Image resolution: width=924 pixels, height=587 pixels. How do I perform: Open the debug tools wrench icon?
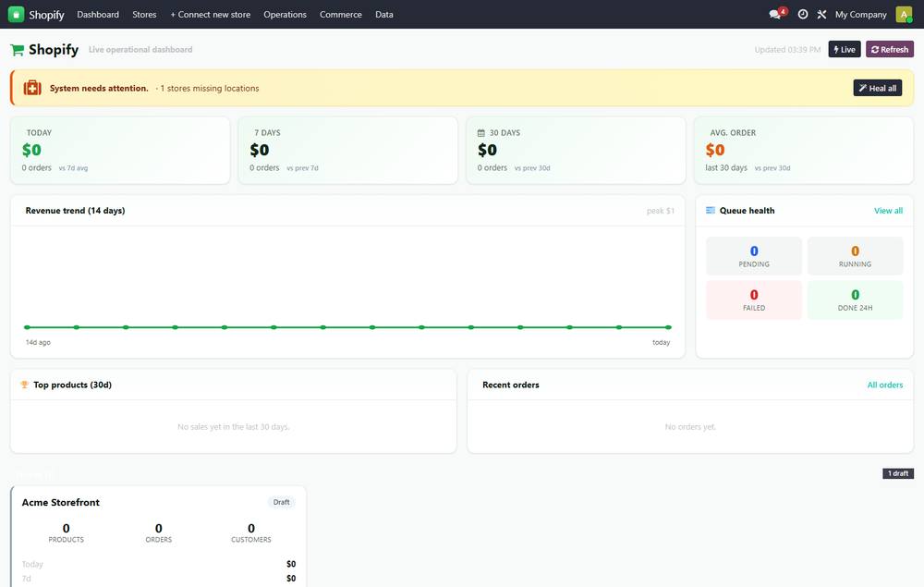pos(821,14)
